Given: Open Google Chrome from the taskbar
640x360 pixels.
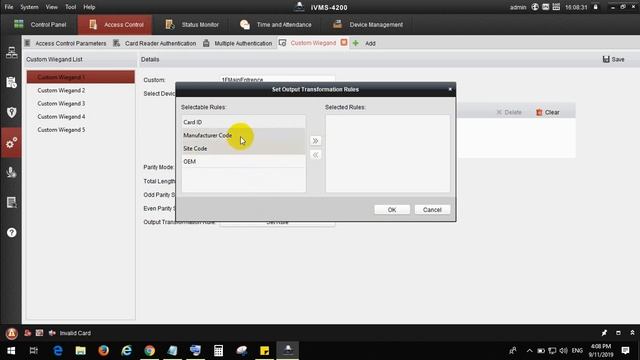Looking at the screenshot, I should (x=149, y=350).
